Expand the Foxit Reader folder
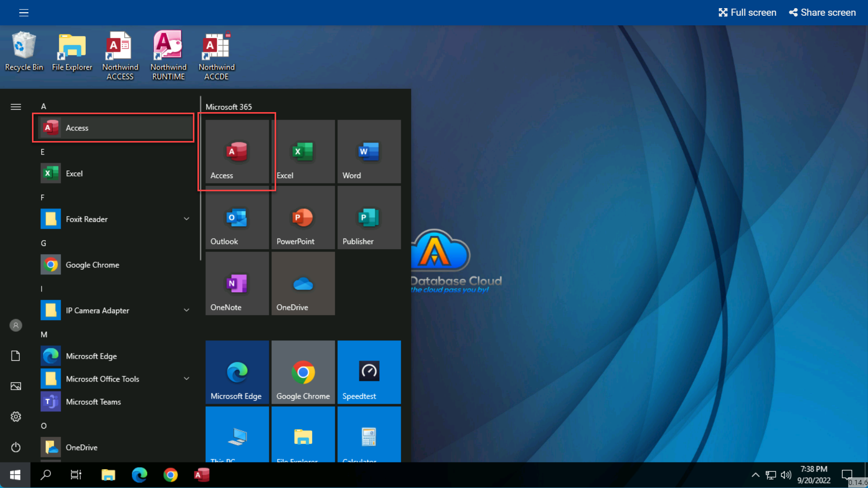Viewport: 868px width, 488px height. tap(186, 219)
